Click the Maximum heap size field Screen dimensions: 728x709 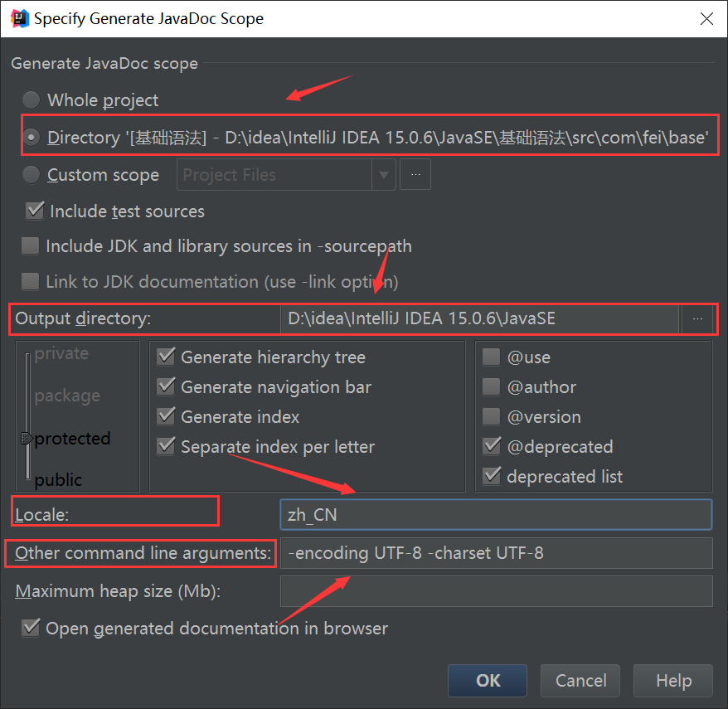tap(497, 591)
